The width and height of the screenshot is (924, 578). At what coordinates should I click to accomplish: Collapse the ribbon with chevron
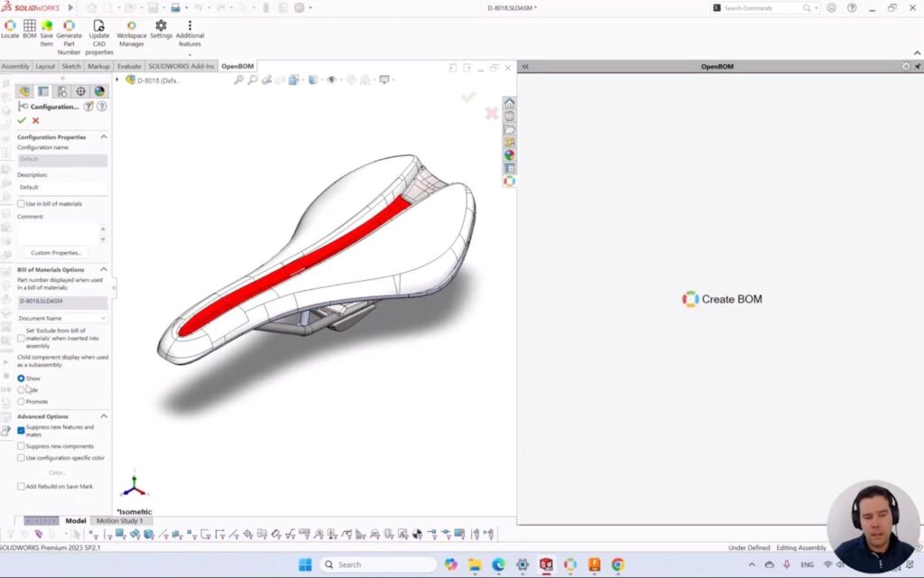(917, 52)
